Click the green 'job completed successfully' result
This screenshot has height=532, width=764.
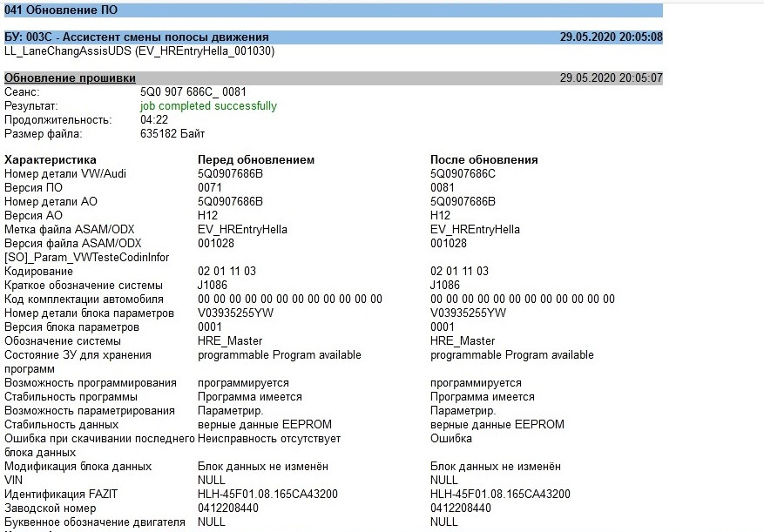click(x=208, y=106)
